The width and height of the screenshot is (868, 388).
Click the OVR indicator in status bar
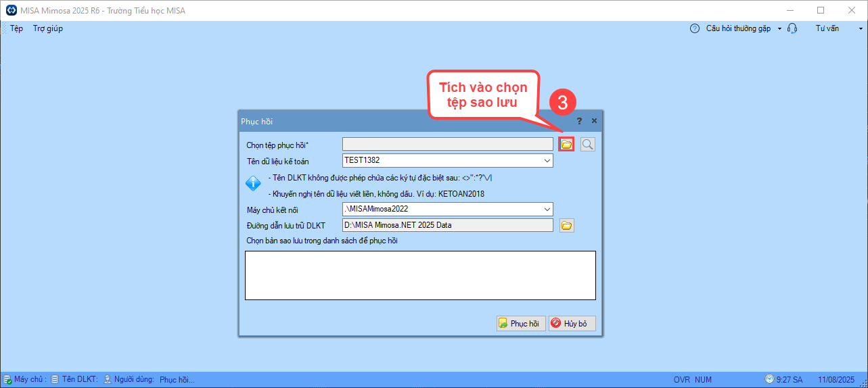[x=681, y=380]
